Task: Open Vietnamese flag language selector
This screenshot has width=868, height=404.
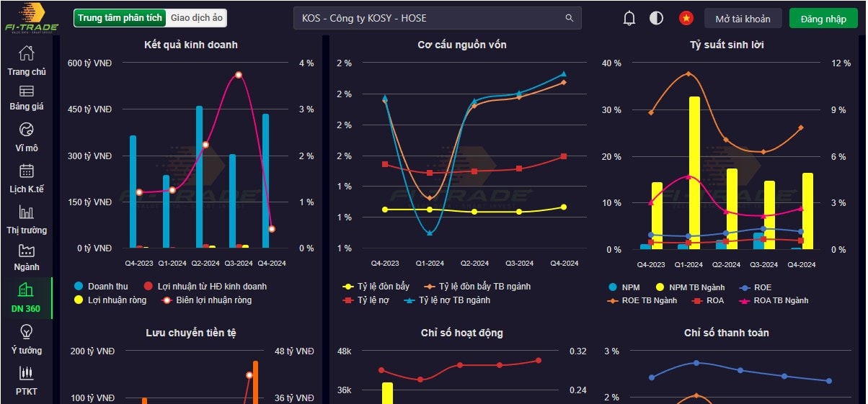Action: pos(686,19)
